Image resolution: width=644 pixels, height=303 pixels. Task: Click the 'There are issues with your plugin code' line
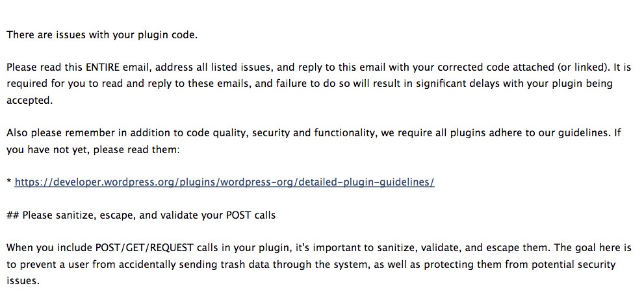(102, 34)
